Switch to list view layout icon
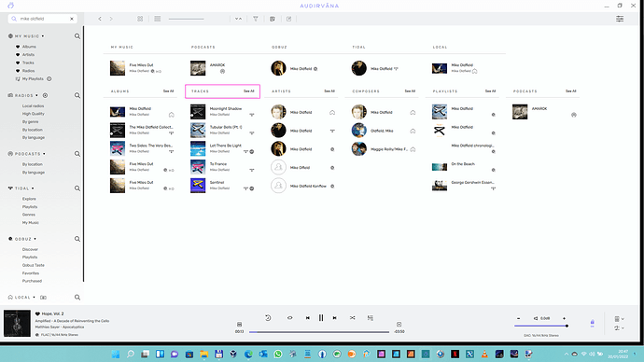 pyautogui.click(x=158, y=19)
